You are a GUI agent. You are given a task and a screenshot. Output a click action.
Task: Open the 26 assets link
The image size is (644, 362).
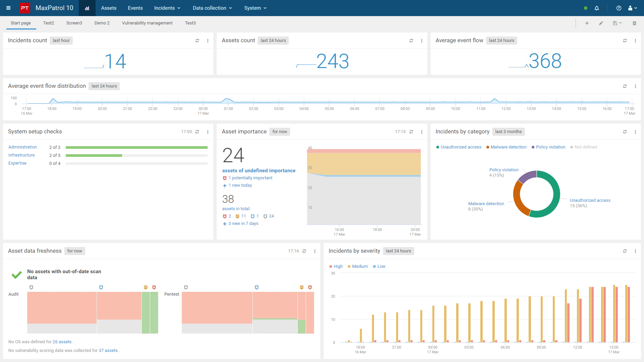coord(62,342)
